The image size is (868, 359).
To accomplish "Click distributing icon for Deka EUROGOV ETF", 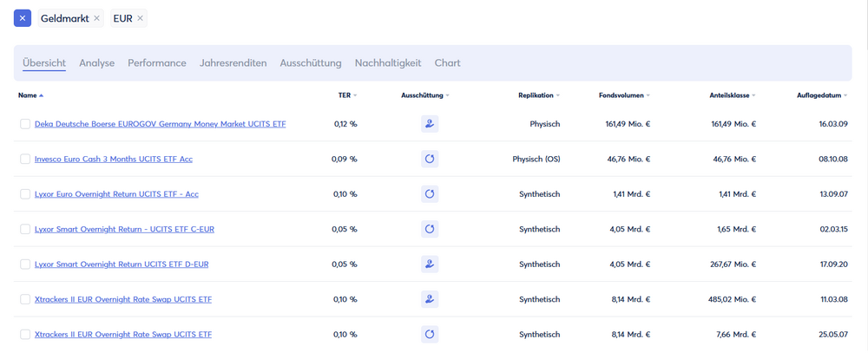I will tap(429, 124).
